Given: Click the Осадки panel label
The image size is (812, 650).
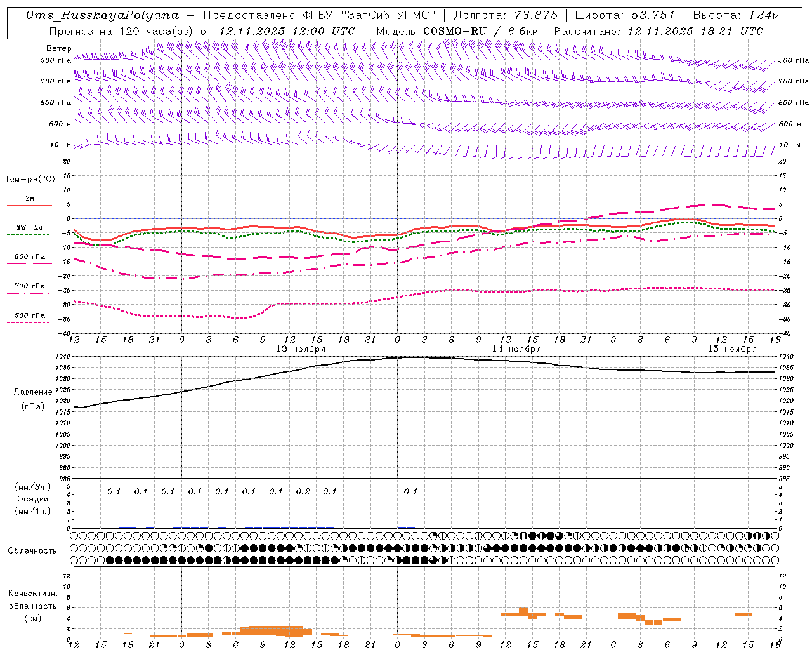Looking at the screenshot, I should [32, 499].
